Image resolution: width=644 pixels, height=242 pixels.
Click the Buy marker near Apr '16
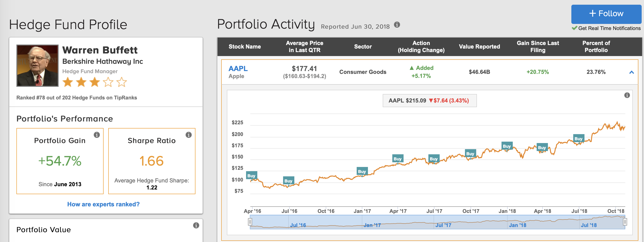pos(251,176)
